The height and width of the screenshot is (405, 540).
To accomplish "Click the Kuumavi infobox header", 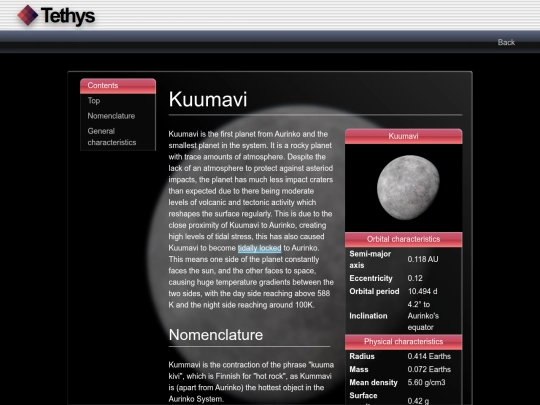I will pos(403,136).
